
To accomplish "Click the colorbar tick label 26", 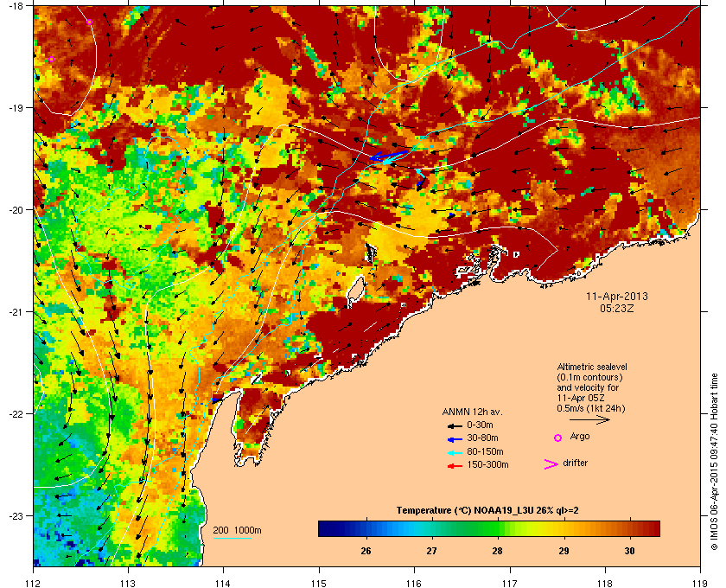I will [366, 551].
